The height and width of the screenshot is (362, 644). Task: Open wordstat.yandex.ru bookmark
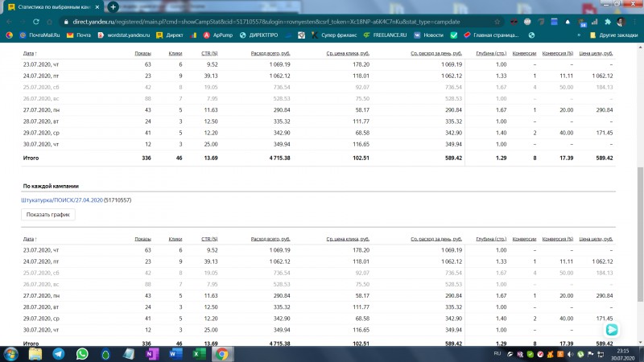click(124, 35)
